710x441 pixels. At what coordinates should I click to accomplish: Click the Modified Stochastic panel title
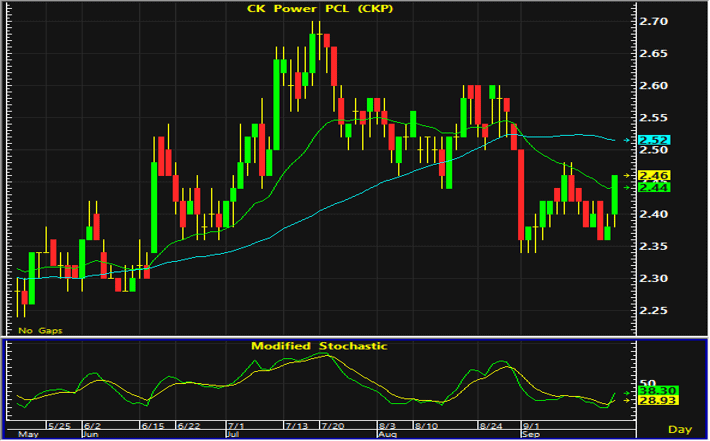click(319, 346)
